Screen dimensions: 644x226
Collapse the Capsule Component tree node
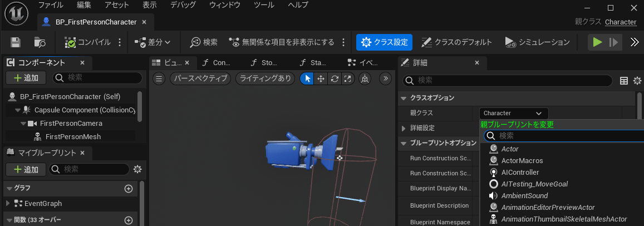[x=18, y=110]
